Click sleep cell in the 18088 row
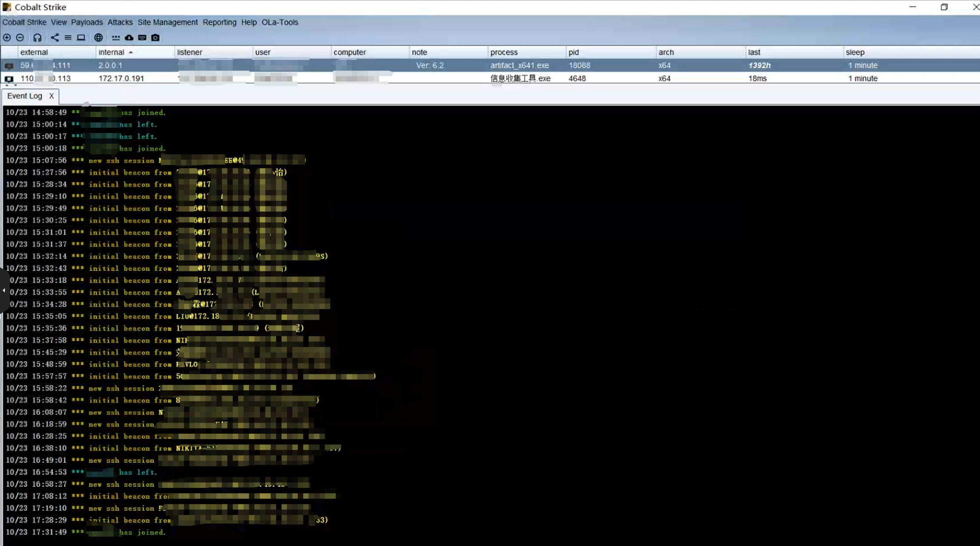 [862, 65]
